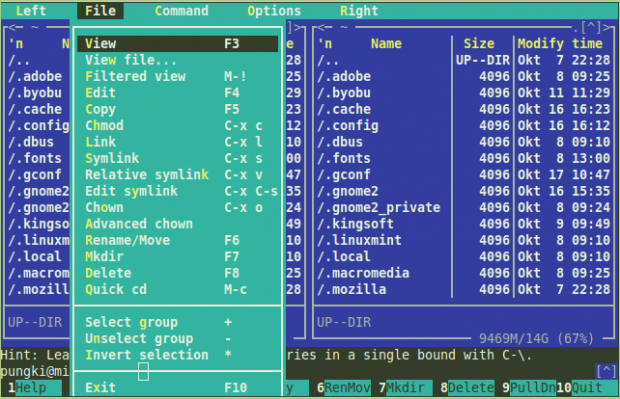Screen dimensions: 620x399
Task: Click the [^] button in right panel corner
Action: point(591,27)
